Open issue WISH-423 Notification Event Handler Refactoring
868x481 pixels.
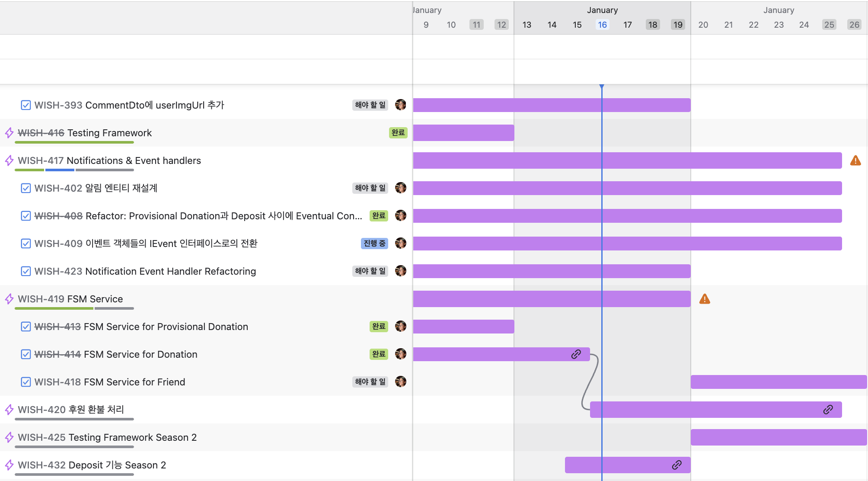click(x=145, y=271)
